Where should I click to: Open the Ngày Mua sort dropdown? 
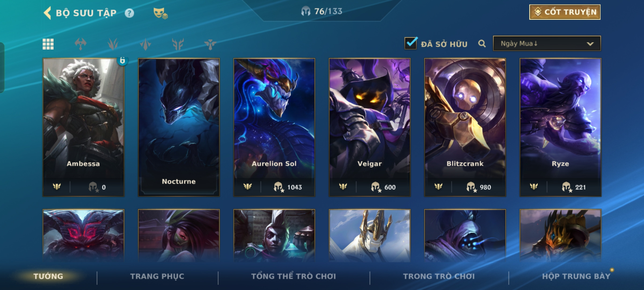(x=547, y=44)
